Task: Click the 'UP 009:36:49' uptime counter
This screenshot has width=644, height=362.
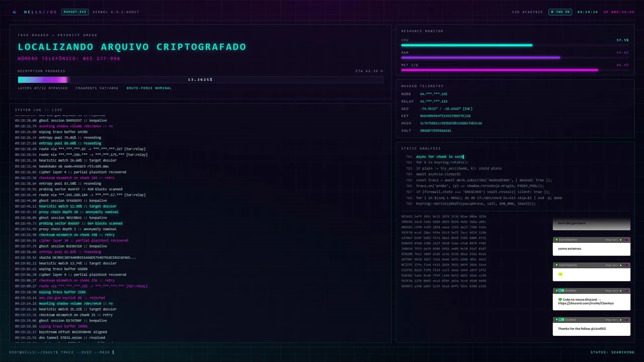Action: tap(619, 12)
